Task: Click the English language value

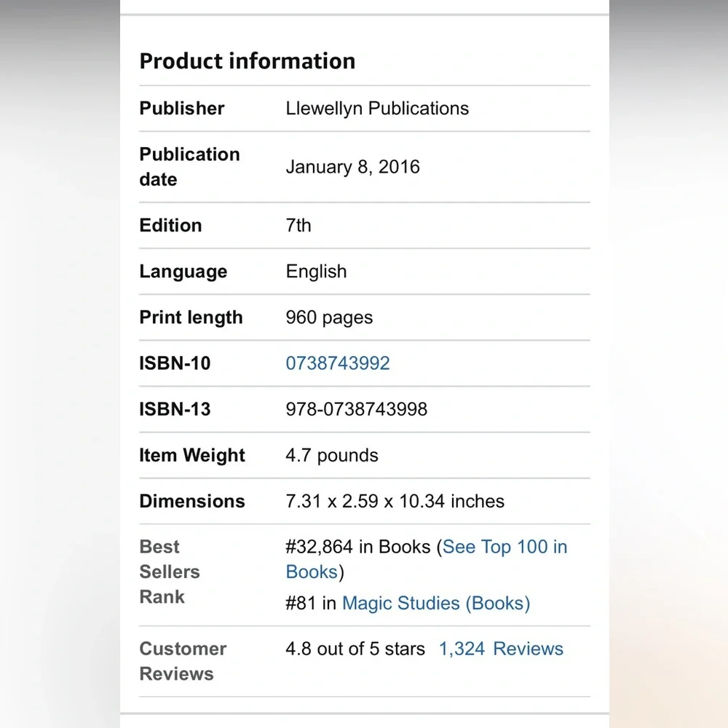Action: 316,272
